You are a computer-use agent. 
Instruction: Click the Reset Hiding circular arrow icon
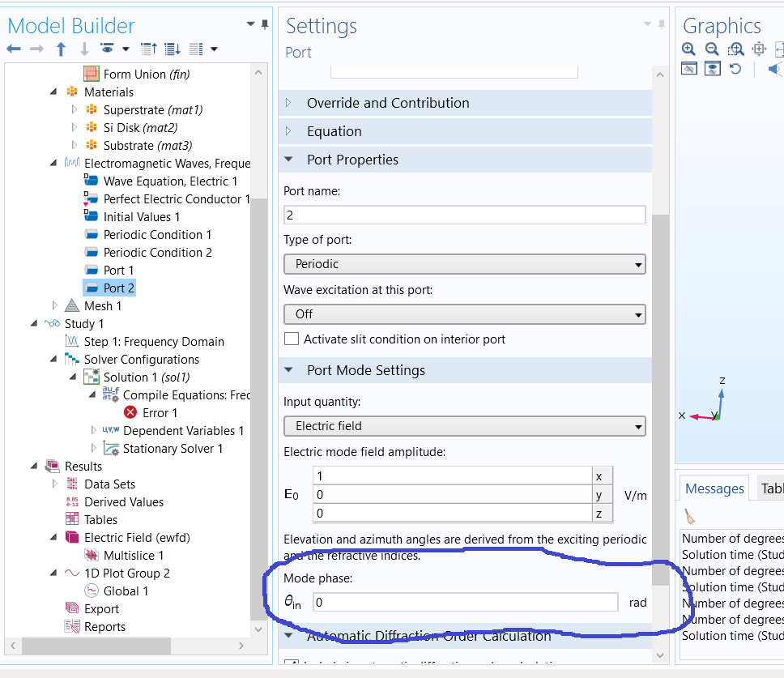pyautogui.click(x=735, y=69)
